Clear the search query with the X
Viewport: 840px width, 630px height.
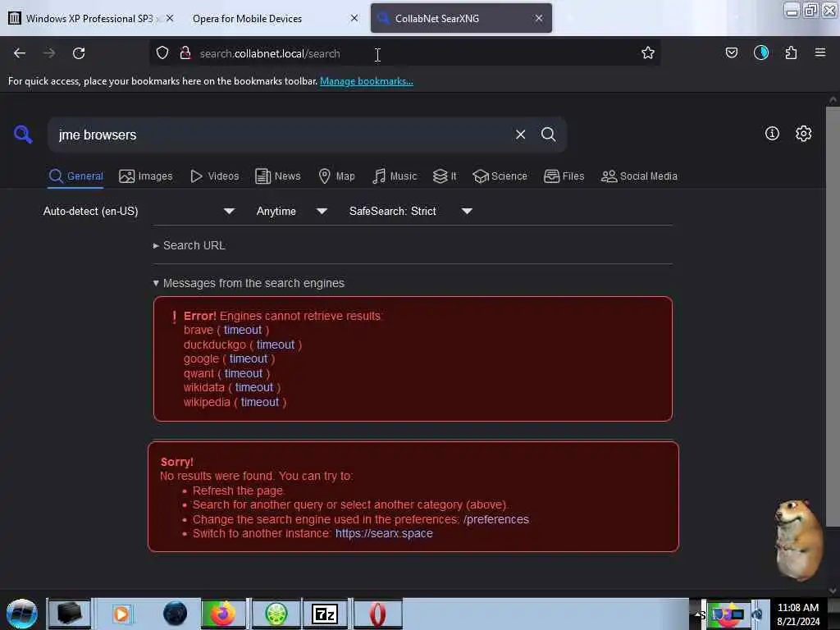pyautogui.click(x=520, y=135)
